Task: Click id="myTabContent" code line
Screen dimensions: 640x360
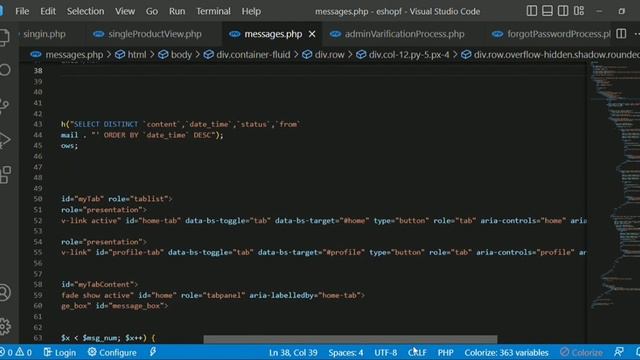Action: tap(100, 284)
